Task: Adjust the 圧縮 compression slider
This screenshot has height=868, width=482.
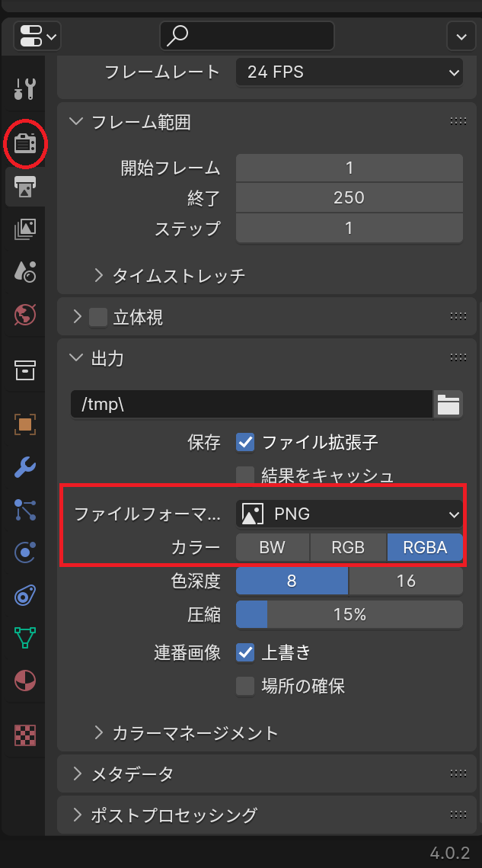Action: [x=349, y=614]
